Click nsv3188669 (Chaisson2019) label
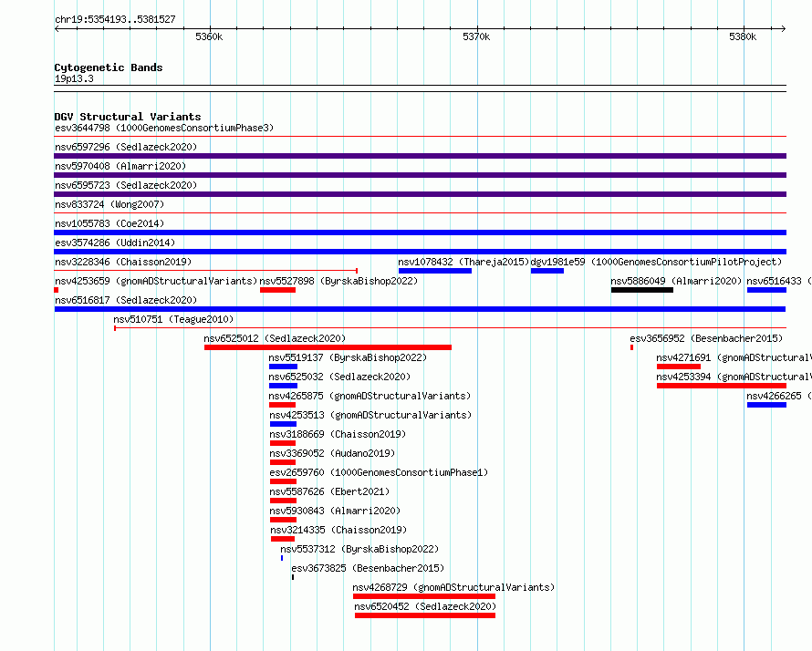The height and width of the screenshot is (651, 812). click(x=338, y=434)
